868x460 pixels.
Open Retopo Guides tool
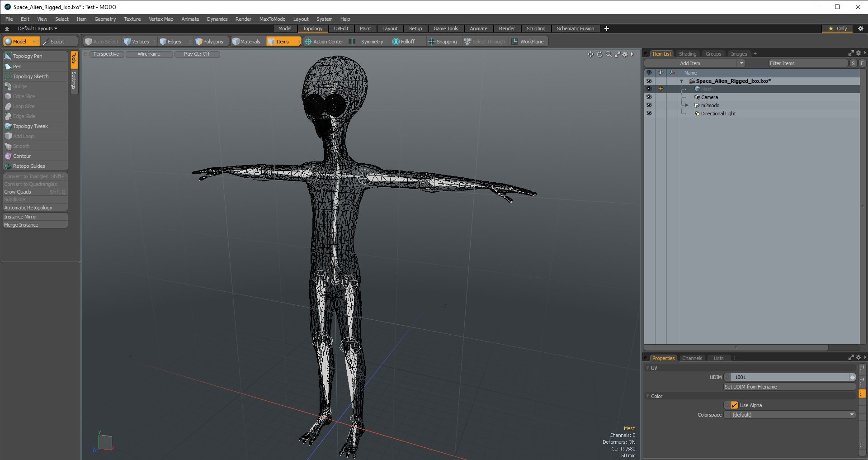35,166
